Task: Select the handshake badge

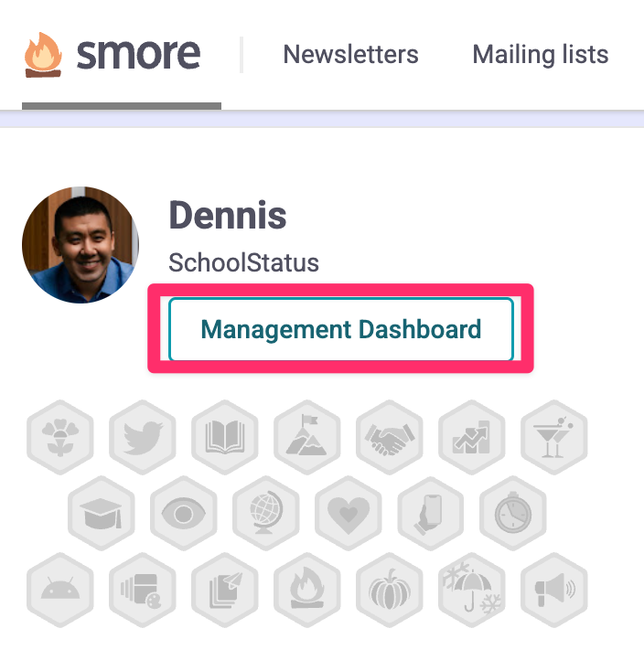Action: point(389,437)
